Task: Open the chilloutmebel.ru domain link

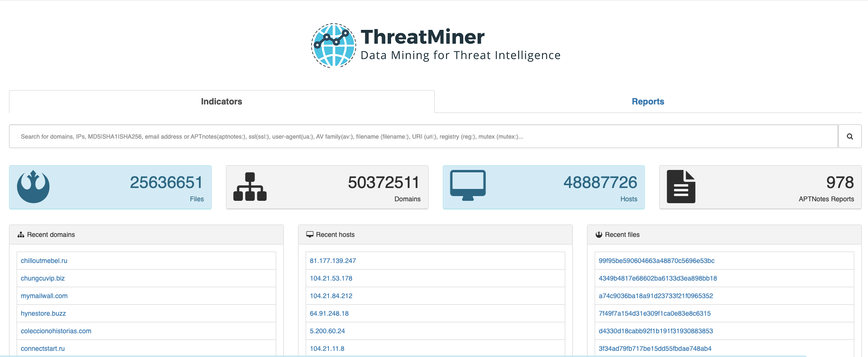Action: point(44,261)
